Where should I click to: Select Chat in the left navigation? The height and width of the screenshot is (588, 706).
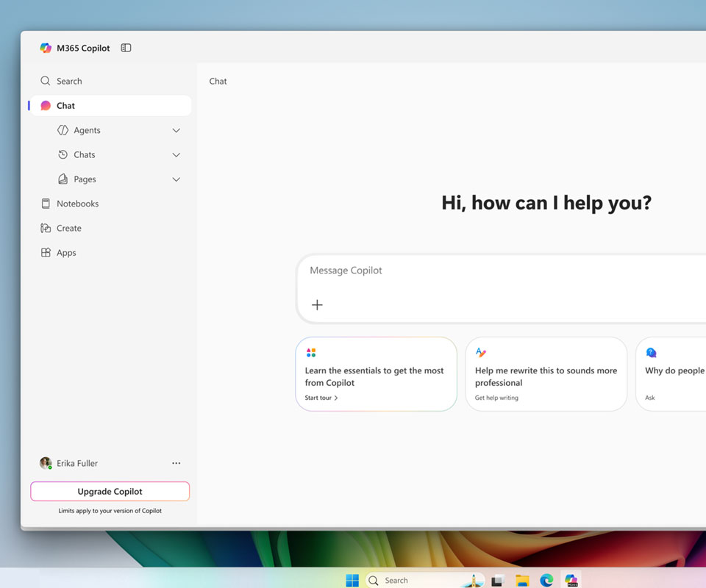(x=65, y=106)
